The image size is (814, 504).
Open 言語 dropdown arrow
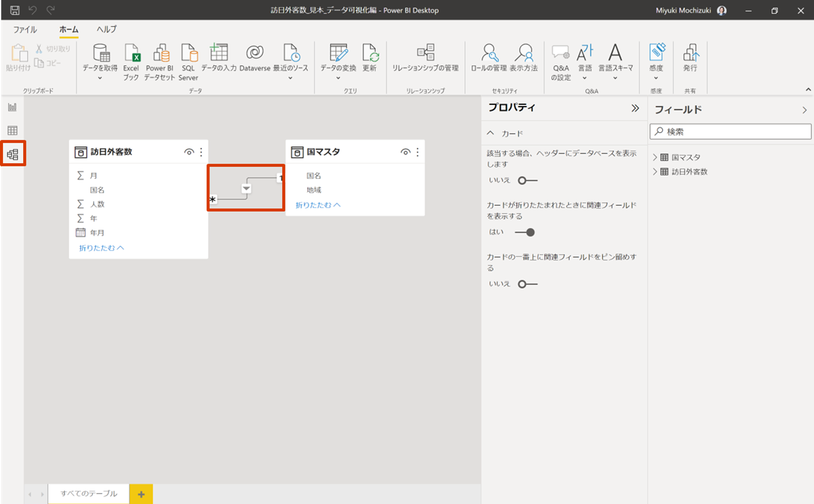pyautogui.click(x=585, y=78)
